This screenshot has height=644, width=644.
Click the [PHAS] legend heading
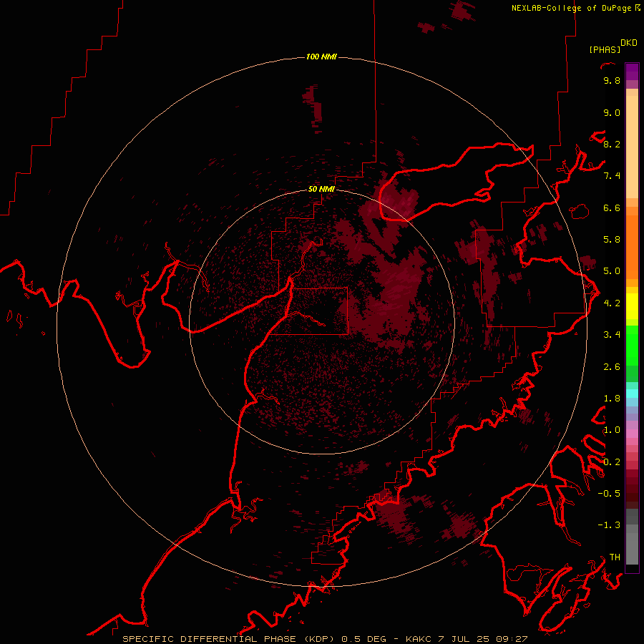tap(605, 49)
